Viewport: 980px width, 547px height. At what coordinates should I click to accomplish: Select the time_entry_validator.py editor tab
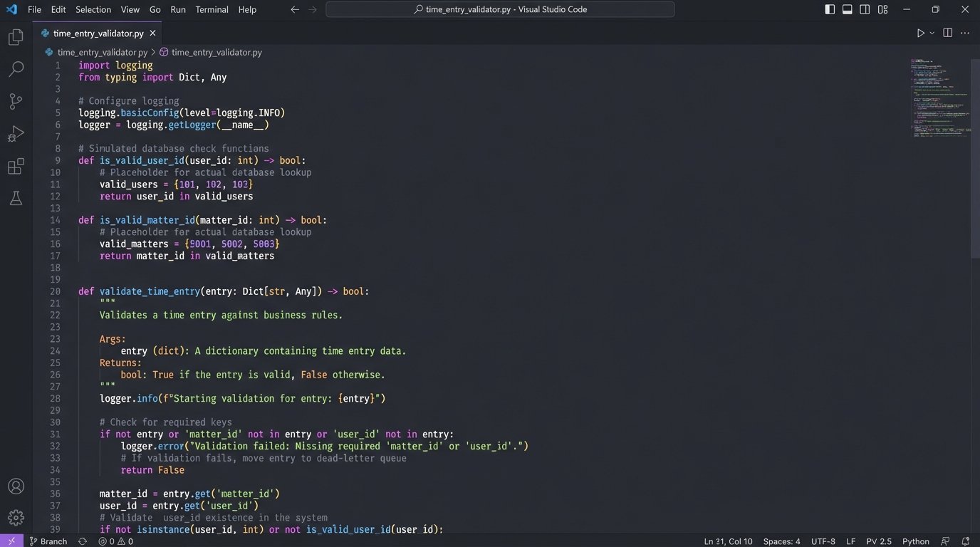(98, 33)
